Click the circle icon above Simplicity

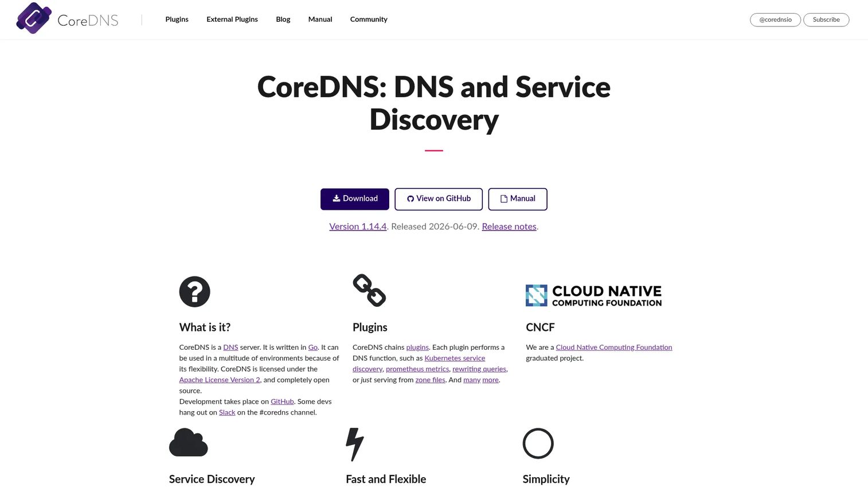pos(538,443)
